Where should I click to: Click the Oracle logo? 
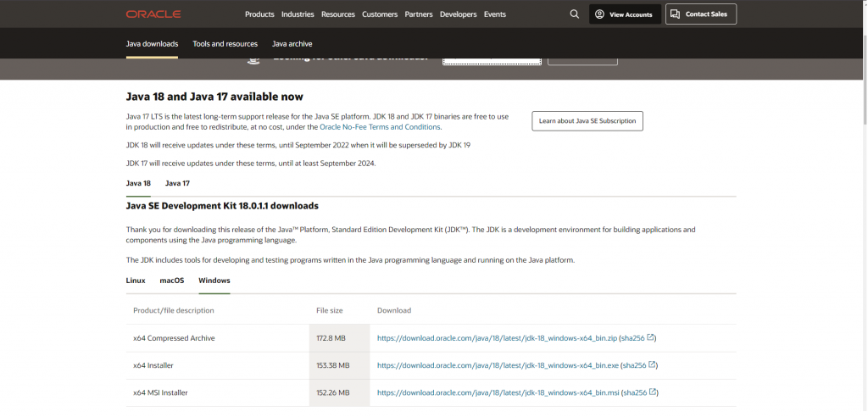pos(153,14)
